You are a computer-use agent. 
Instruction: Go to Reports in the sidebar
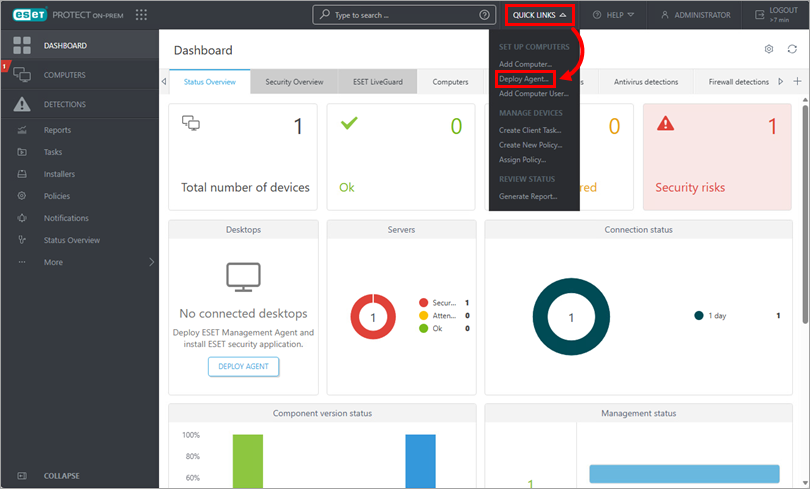[x=57, y=130]
